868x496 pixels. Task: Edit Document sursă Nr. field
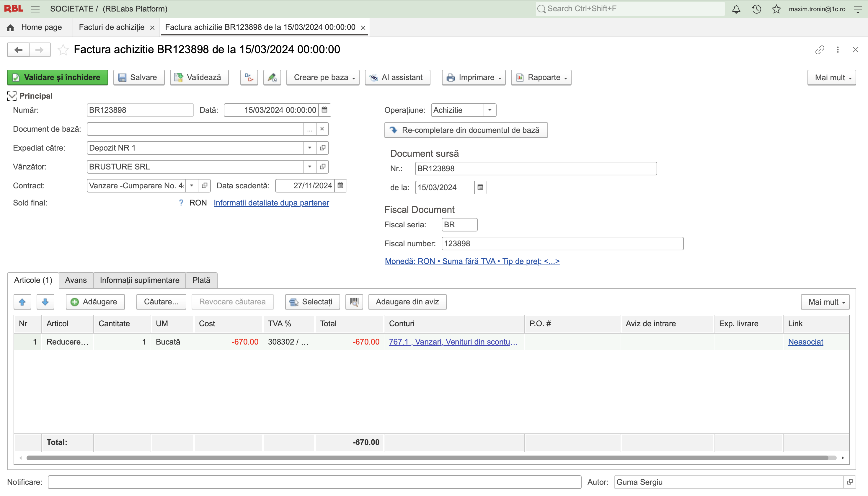(x=536, y=169)
